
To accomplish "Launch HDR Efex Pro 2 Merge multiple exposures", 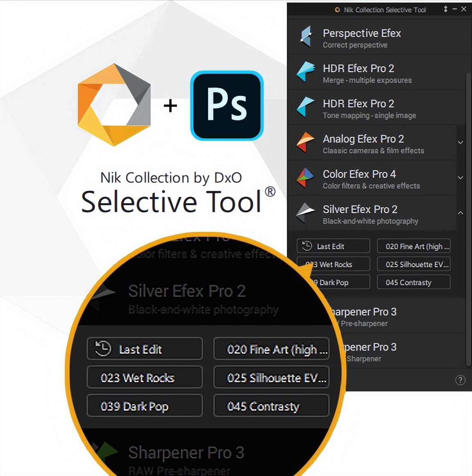I will (x=377, y=72).
